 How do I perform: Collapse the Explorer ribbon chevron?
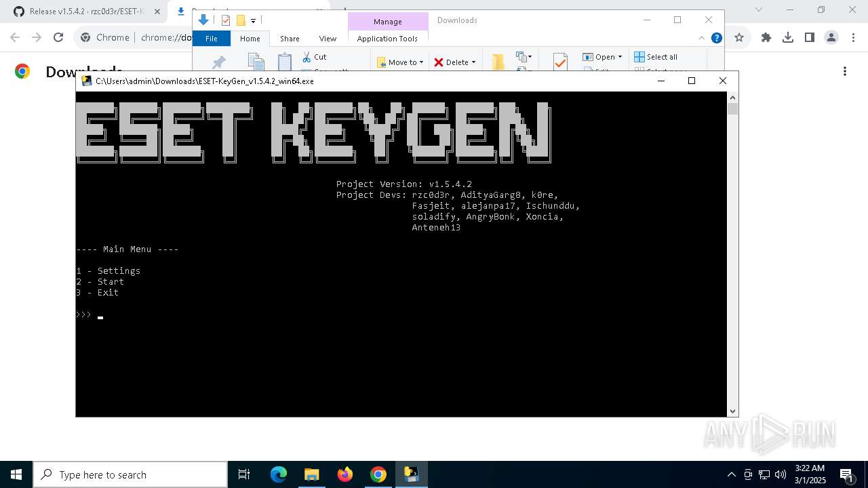pyautogui.click(x=702, y=38)
